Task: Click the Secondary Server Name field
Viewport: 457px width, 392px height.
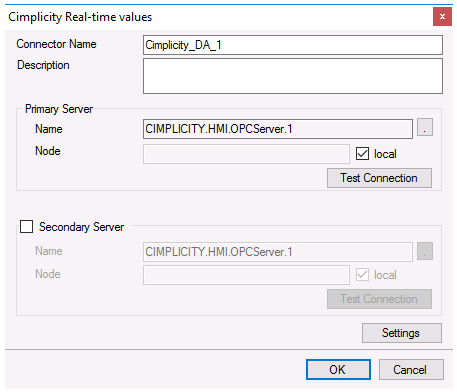Action: (278, 252)
